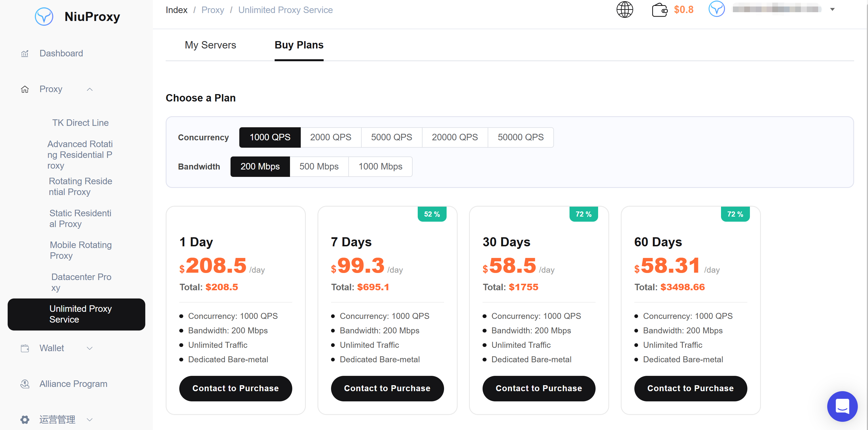Viewport: 868px width, 430px height.
Task: Choose 200 Mbps bandwidth
Action: 260,167
